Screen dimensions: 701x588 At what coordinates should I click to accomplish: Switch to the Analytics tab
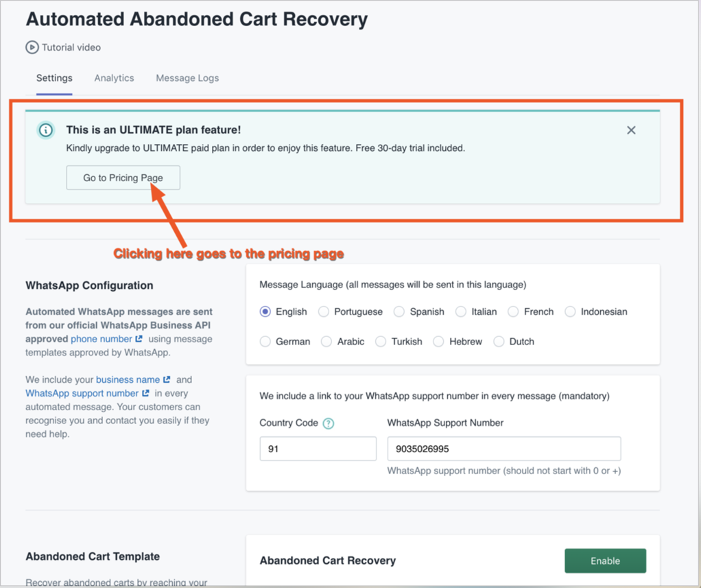[x=114, y=78]
